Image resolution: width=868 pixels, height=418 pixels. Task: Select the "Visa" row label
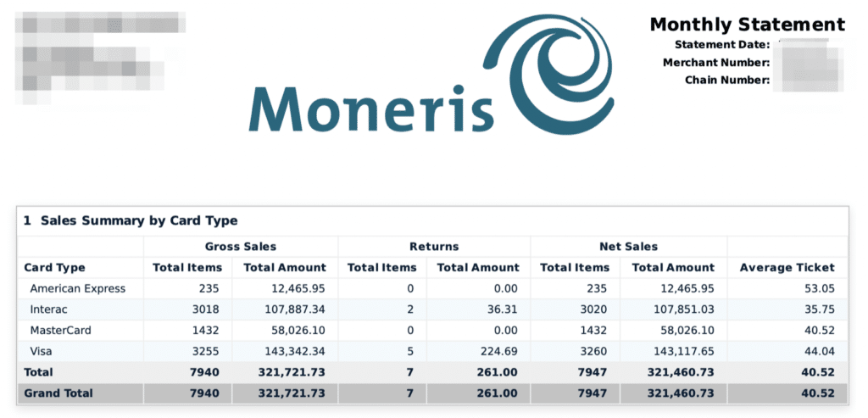point(41,352)
